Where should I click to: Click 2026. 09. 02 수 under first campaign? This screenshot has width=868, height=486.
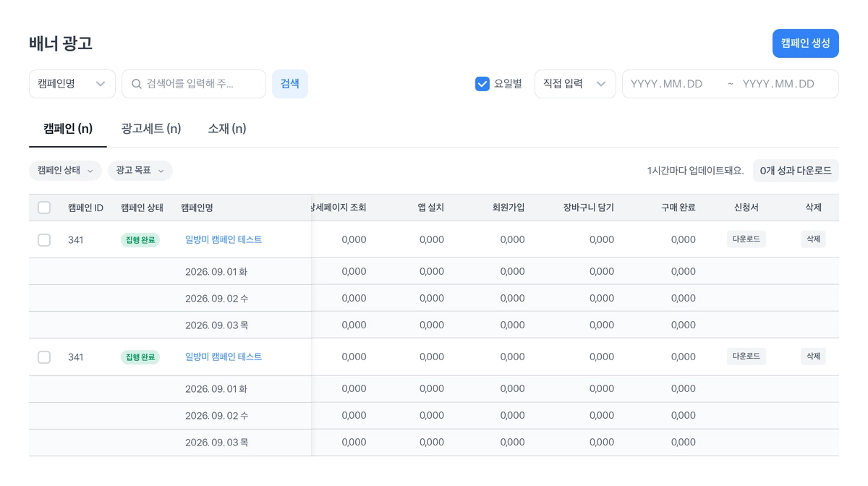pos(216,298)
